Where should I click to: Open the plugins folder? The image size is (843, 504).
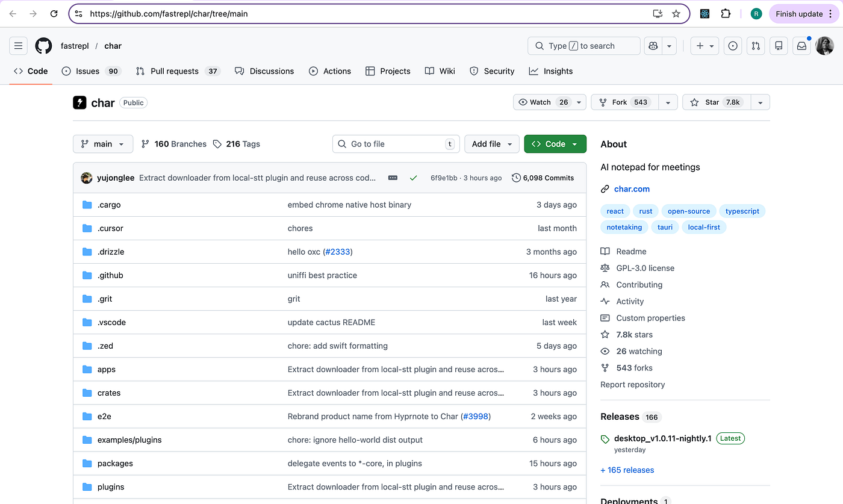(x=111, y=487)
